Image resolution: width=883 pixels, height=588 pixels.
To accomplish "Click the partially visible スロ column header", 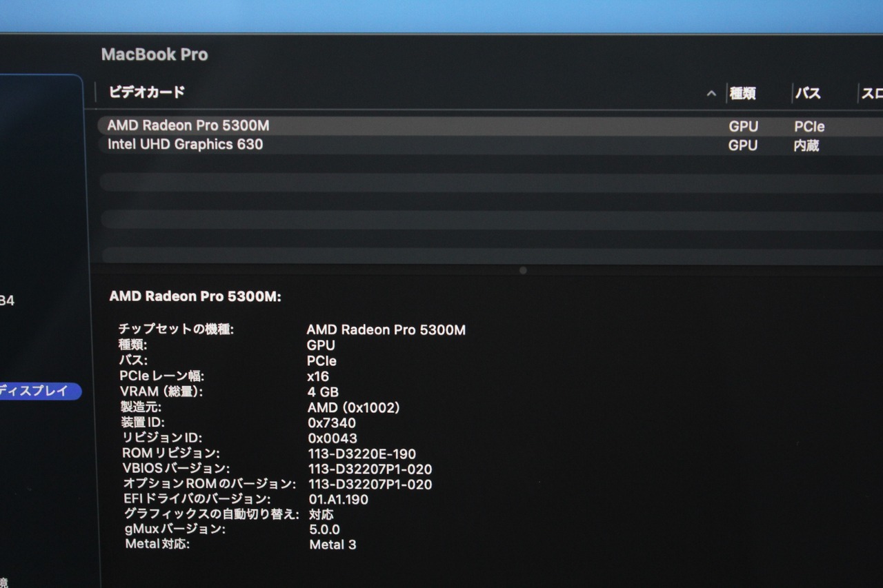I will pos(872,94).
